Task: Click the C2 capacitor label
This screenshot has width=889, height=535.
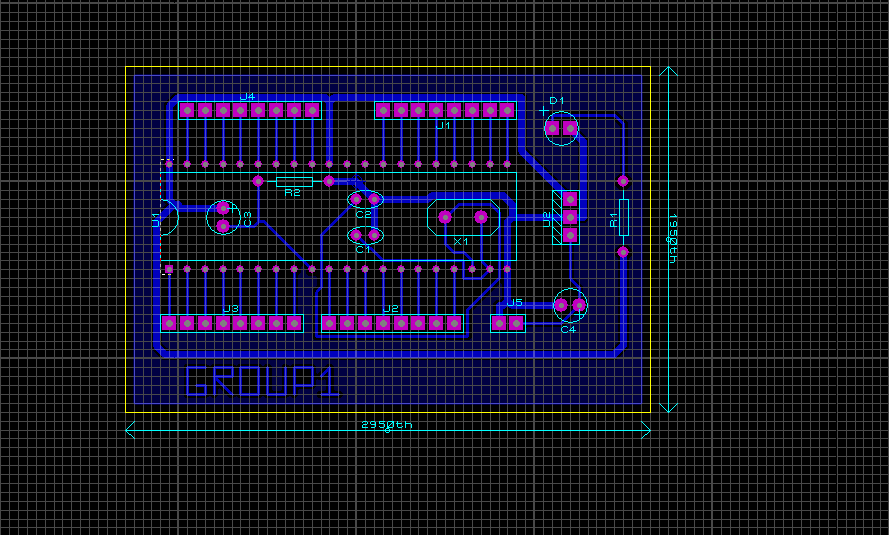Action: [363, 214]
